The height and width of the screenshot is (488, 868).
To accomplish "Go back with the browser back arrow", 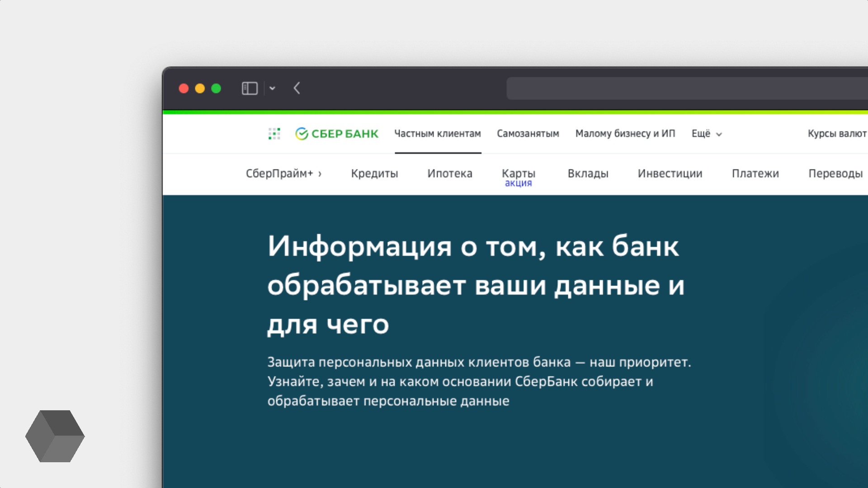I will click(297, 88).
